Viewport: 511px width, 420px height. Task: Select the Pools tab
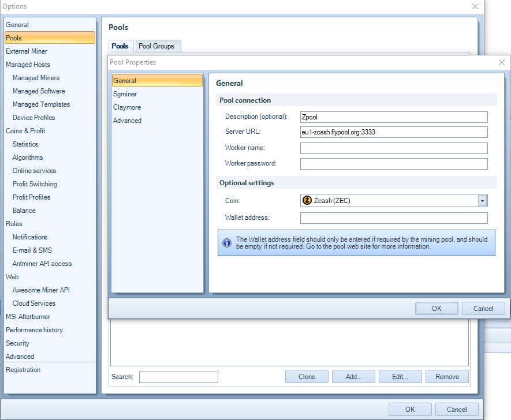120,46
